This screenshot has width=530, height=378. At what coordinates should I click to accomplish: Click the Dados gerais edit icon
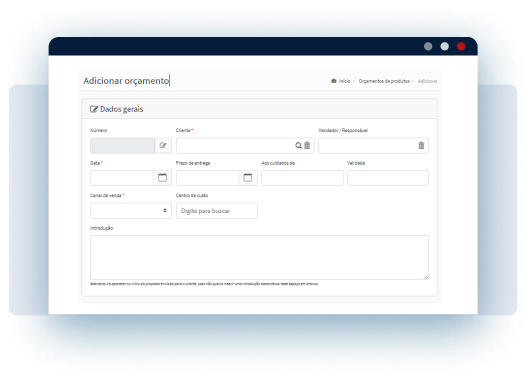tap(94, 109)
